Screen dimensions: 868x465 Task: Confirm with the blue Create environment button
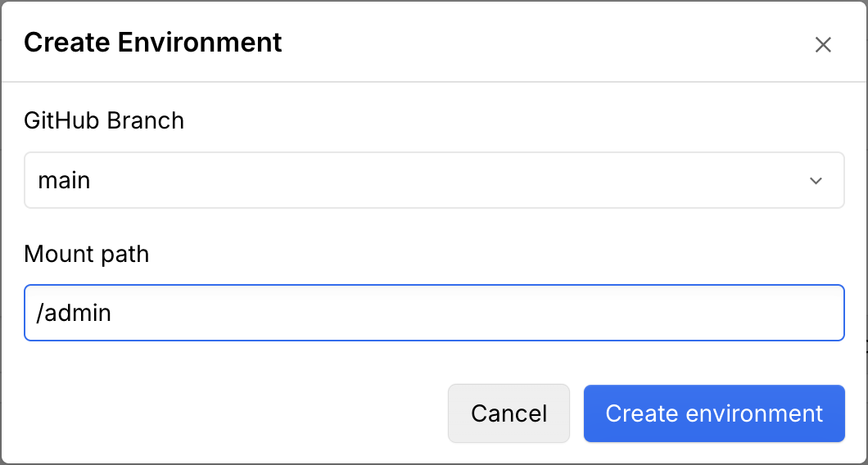coord(713,413)
